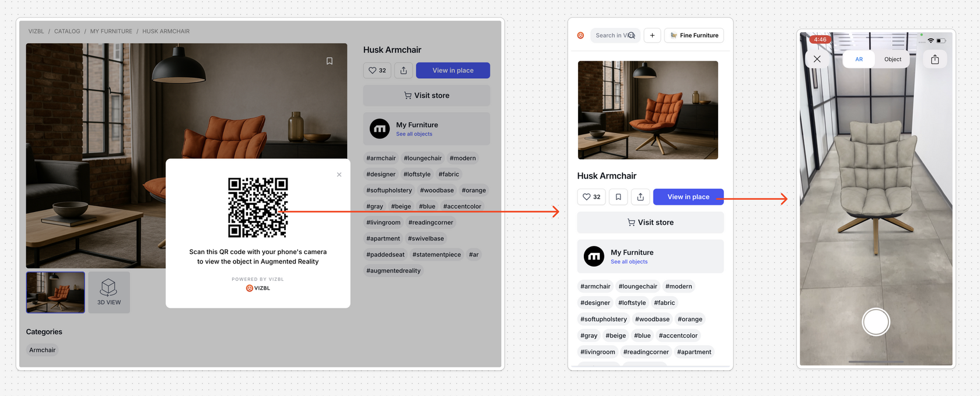Image resolution: width=980 pixels, height=396 pixels.
Task: Click the battery icon in AR view
Action: [x=941, y=40]
